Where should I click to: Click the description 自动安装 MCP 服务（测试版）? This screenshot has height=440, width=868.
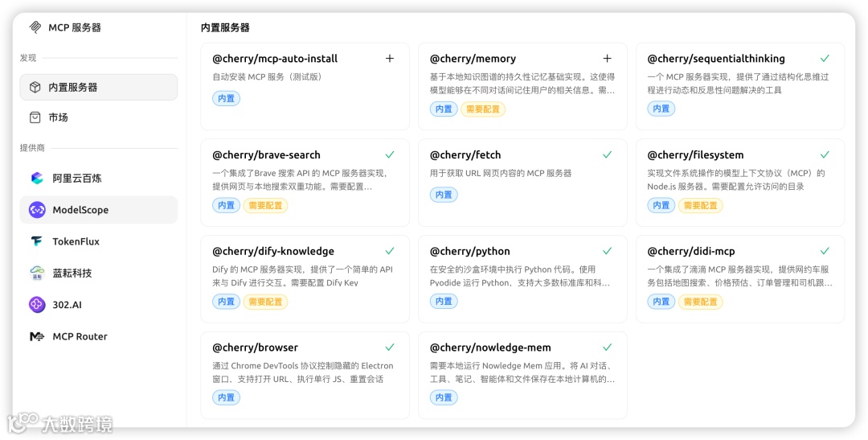268,77
